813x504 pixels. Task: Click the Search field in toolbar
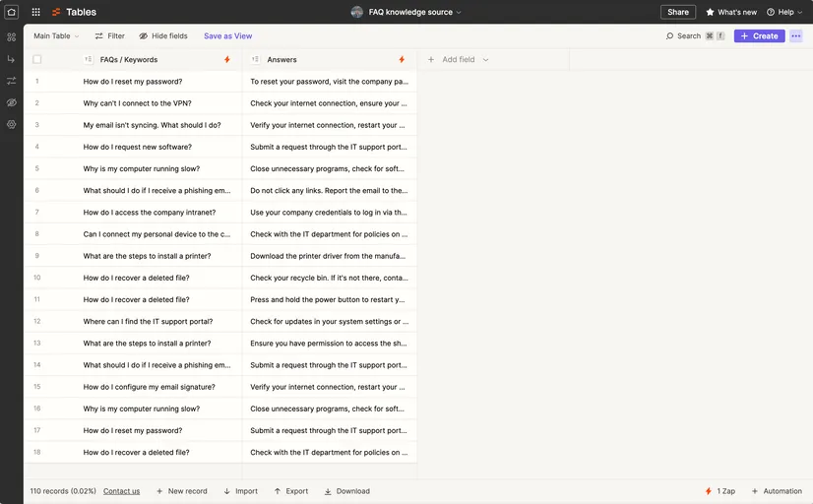click(x=695, y=35)
